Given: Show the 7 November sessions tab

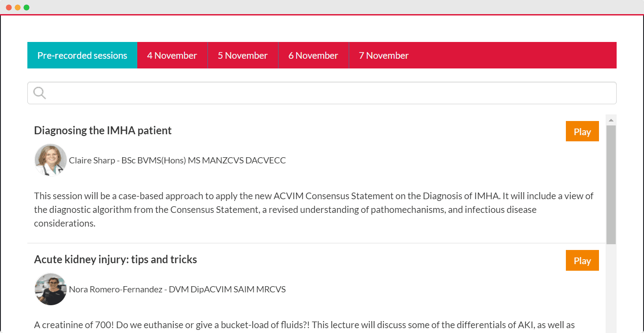Looking at the screenshot, I should click(x=384, y=56).
